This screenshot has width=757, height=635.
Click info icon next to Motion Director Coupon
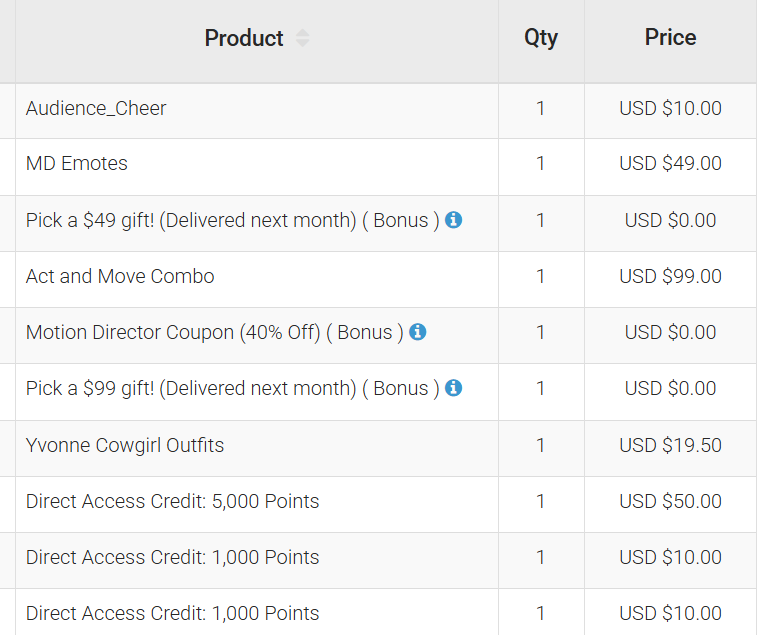pyautogui.click(x=418, y=332)
